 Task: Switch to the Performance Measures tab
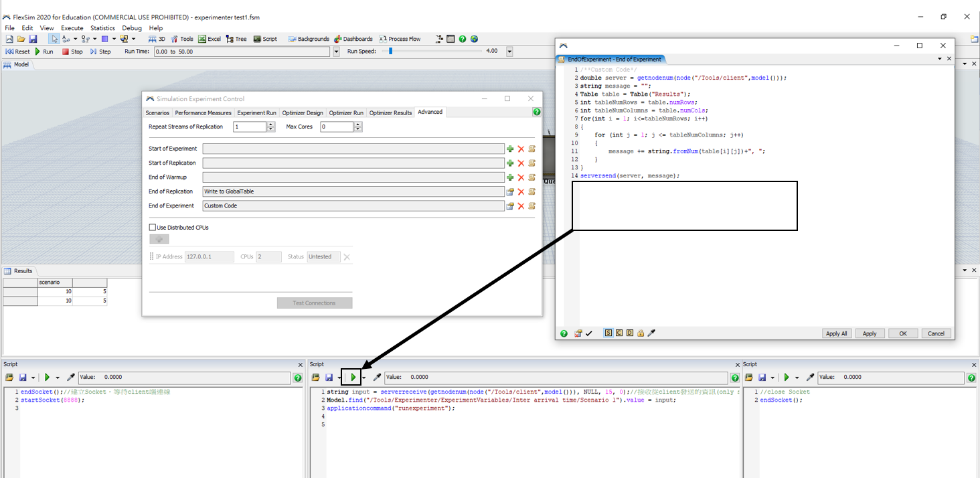pyautogui.click(x=203, y=112)
